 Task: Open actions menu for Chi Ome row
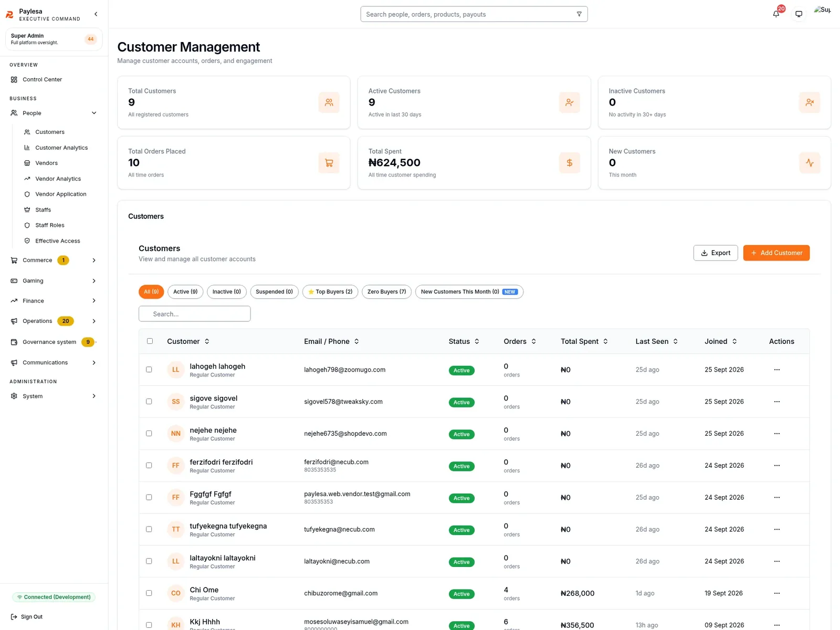tap(777, 593)
